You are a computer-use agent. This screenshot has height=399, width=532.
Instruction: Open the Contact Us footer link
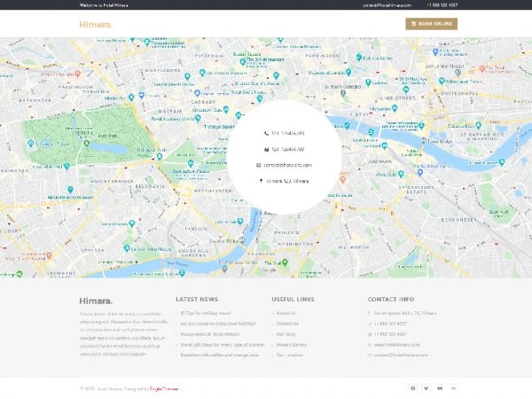point(287,324)
